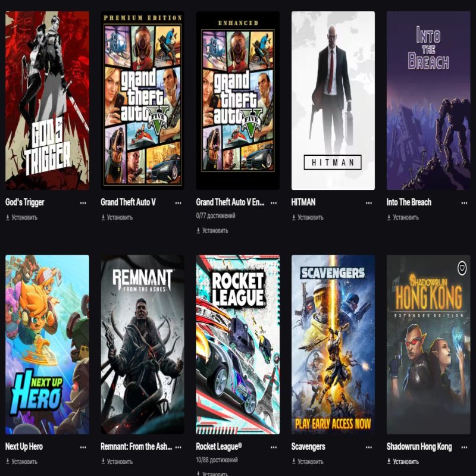Open the three-dot menu for Into The Breach
This screenshot has width=476, height=476.
(464, 203)
